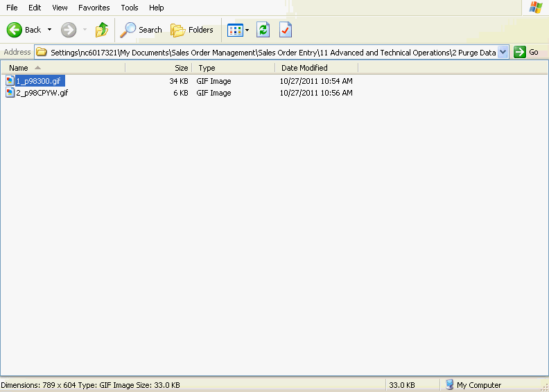
Task: Open the Edit menu
Action: point(35,8)
